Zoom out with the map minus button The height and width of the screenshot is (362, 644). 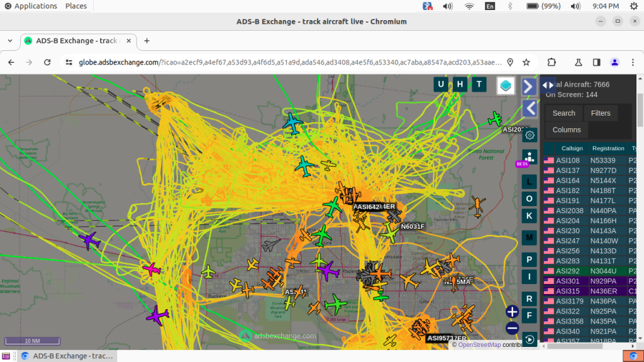(512, 328)
